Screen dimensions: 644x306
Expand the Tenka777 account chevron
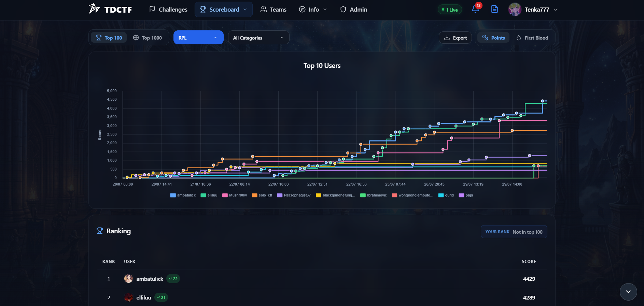(x=556, y=10)
